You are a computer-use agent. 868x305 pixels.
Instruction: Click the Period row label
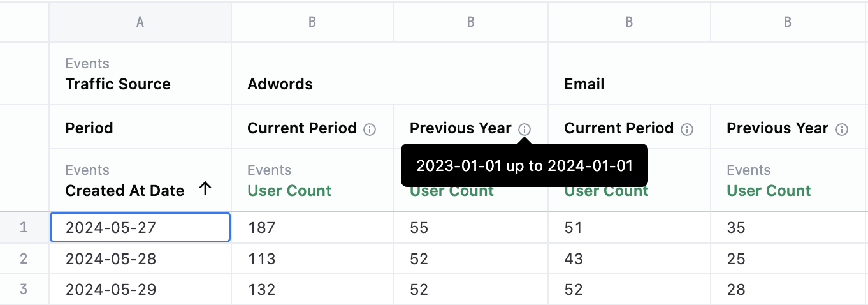click(89, 128)
